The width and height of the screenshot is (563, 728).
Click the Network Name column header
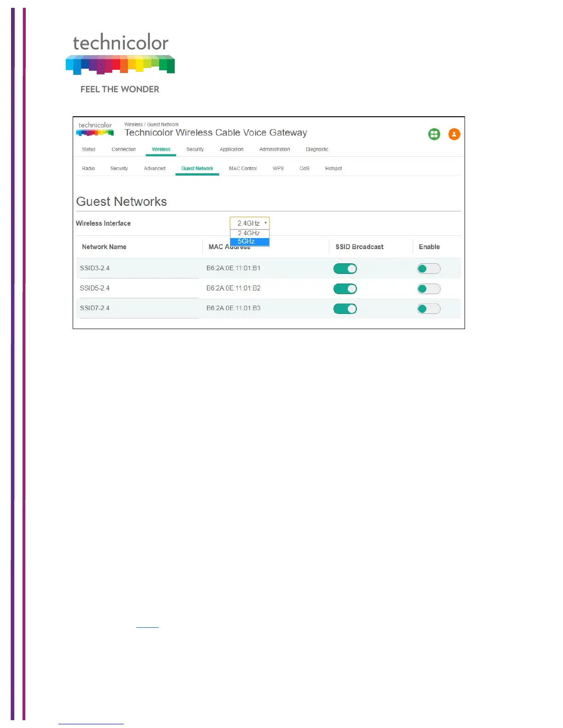pyautogui.click(x=104, y=247)
